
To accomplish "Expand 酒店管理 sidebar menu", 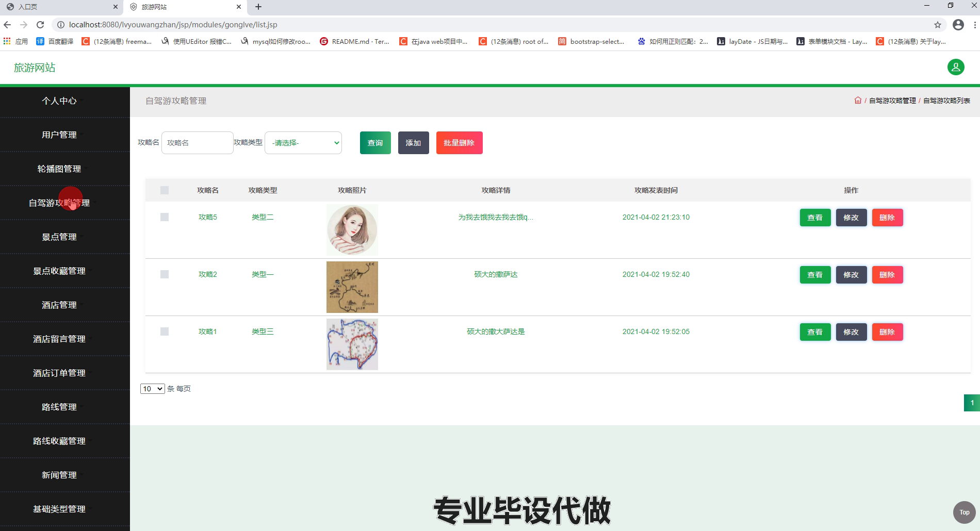I will point(59,305).
